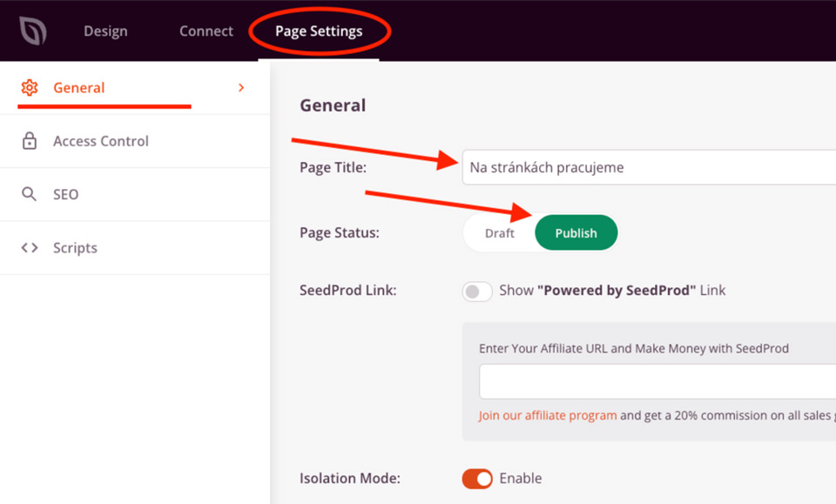Toggle the Powered by SeedProd link switch
This screenshot has width=836, height=504.
[x=477, y=292]
